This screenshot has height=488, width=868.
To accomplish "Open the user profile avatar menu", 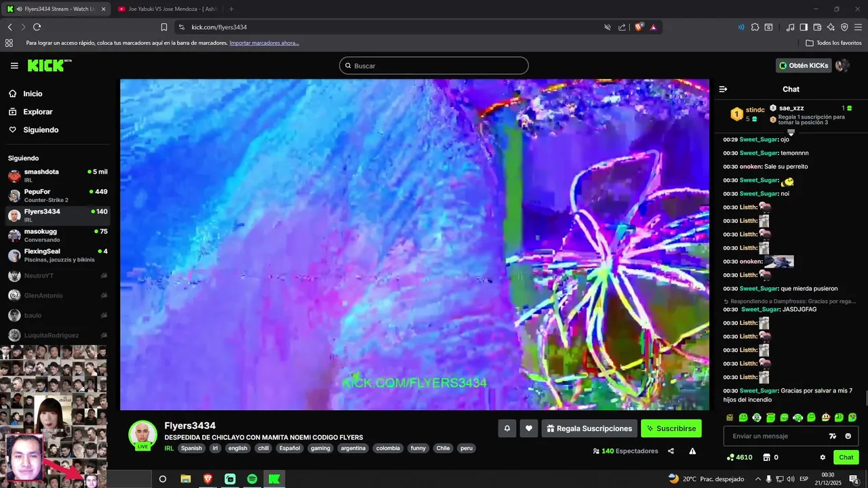I will (842, 66).
